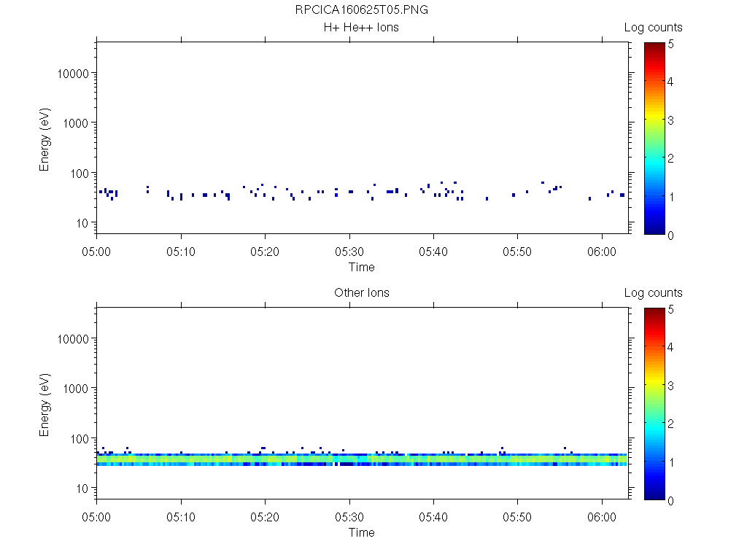Click the color bar value 5 in top panel
This screenshot has width=747, height=560.
pyautogui.click(x=671, y=44)
